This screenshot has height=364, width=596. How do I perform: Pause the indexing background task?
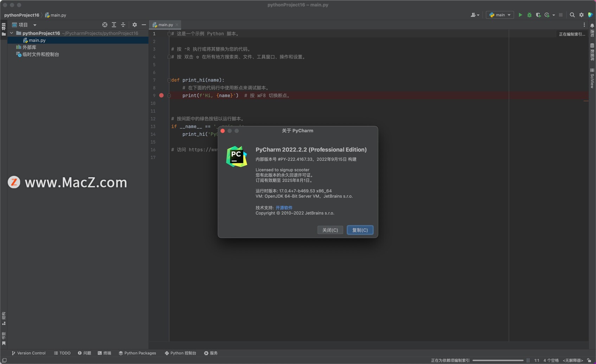[528, 360]
